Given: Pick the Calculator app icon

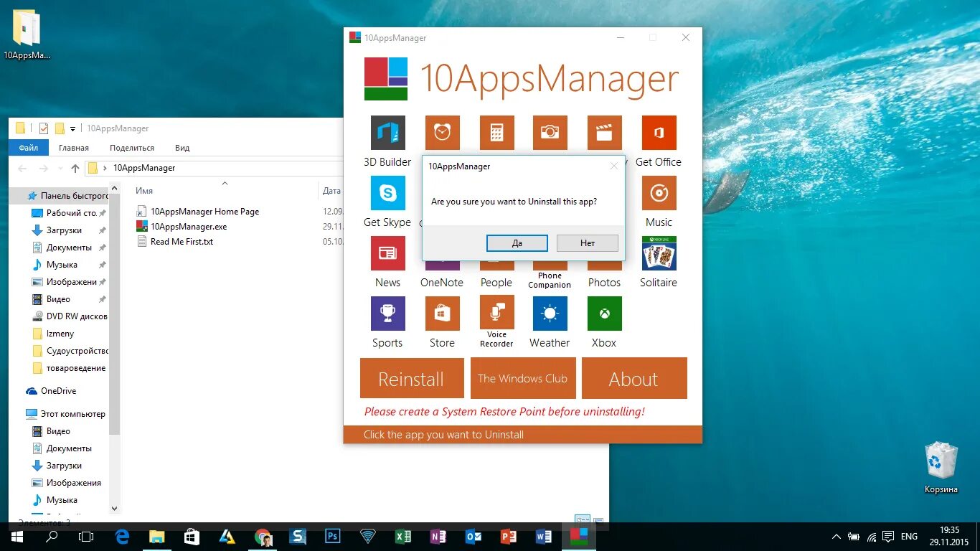Looking at the screenshot, I should click(x=496, y=133).
